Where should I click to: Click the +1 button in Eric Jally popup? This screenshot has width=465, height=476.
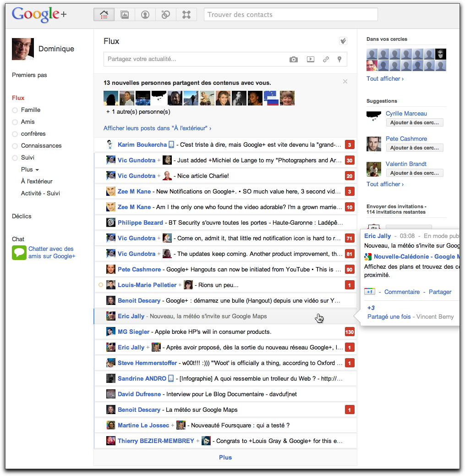pyautogui.click(x=369, y=292)
